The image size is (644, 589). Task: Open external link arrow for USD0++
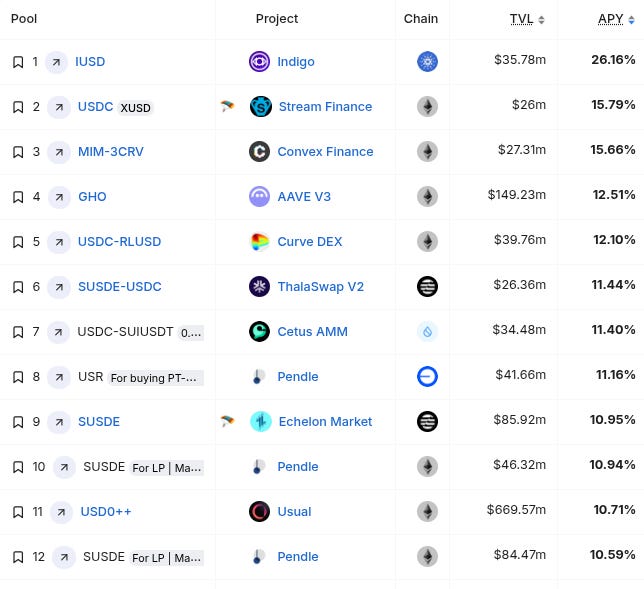[62, 512]
